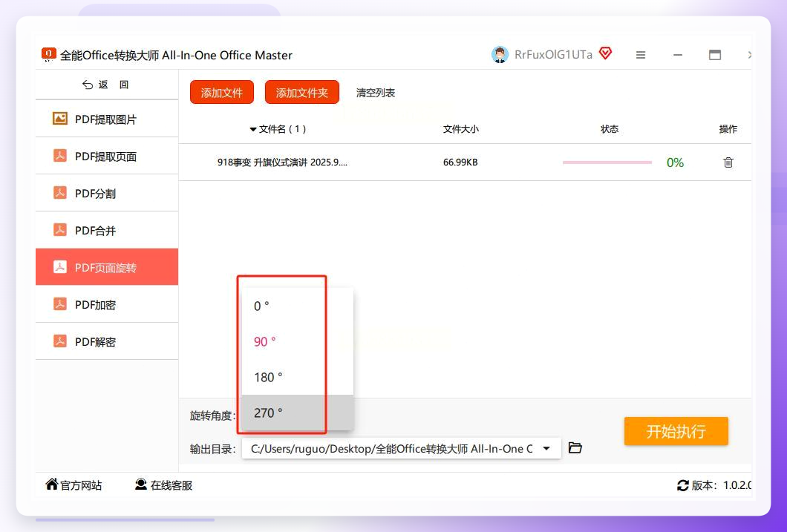
Task: Click the 在线客服 support agent icon
Action: (141, 485)
